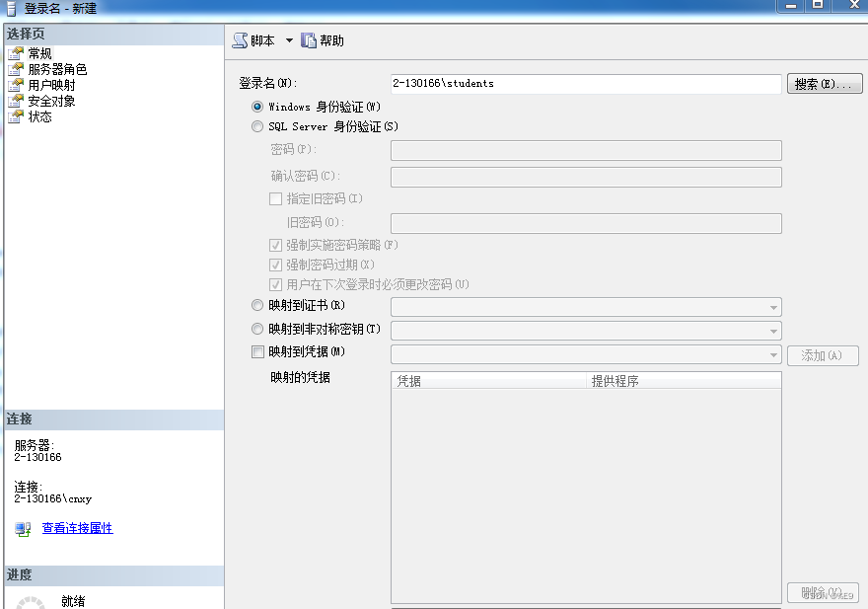Click the 连接 section header
Image resolution: width=868 pixels, height=609 pixels.
113,419
